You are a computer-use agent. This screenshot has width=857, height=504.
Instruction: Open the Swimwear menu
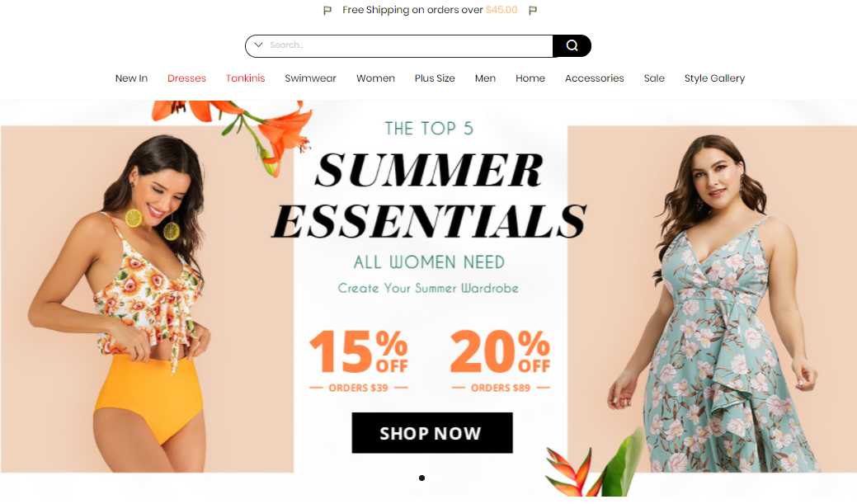click(310, 78)
